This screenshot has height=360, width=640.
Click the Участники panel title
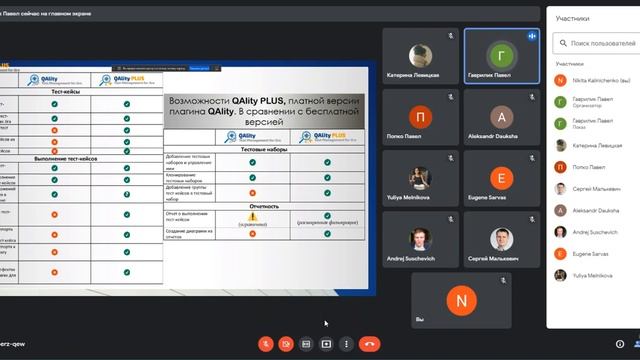pos(572,19)
